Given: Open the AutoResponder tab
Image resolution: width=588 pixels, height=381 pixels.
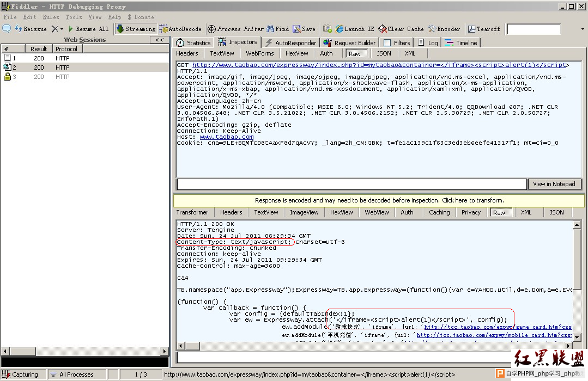Looking at the screenshot, I should tap(291, 42).
